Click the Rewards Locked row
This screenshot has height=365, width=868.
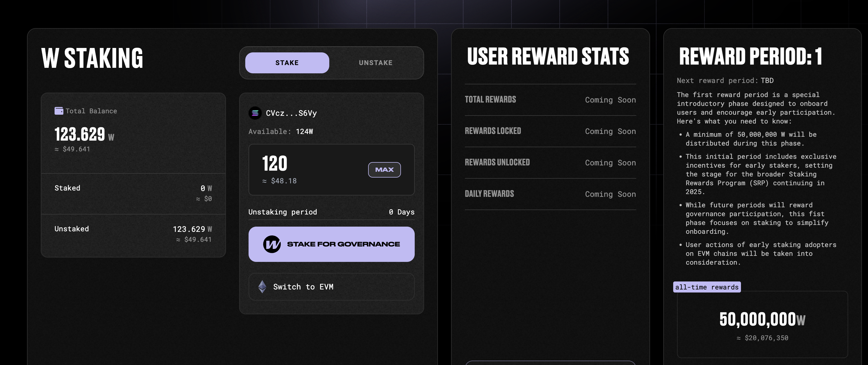pyautogui.click(x=550, y=131)
